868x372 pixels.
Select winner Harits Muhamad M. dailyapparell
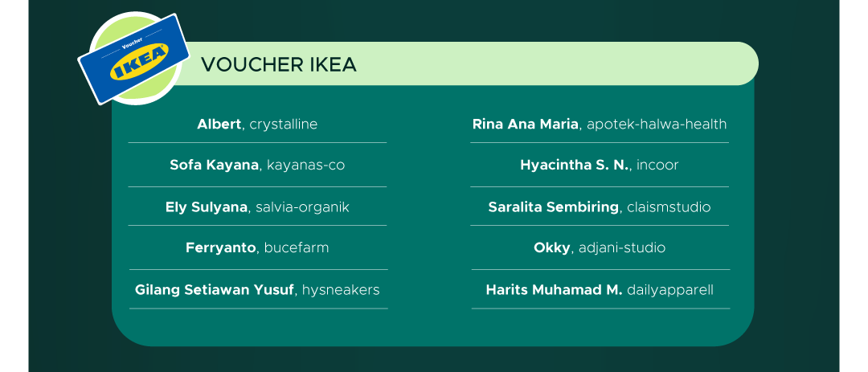[600, 289]
